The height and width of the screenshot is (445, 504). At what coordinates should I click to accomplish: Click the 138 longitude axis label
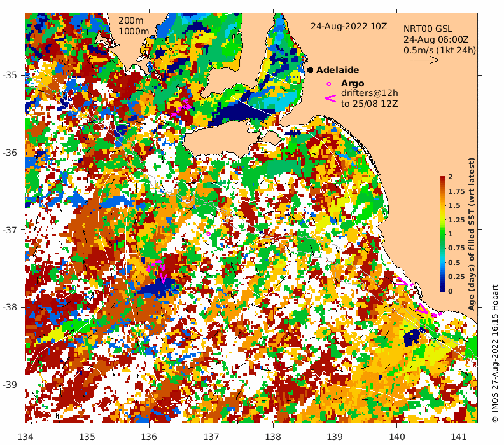(x=273, y=437)
